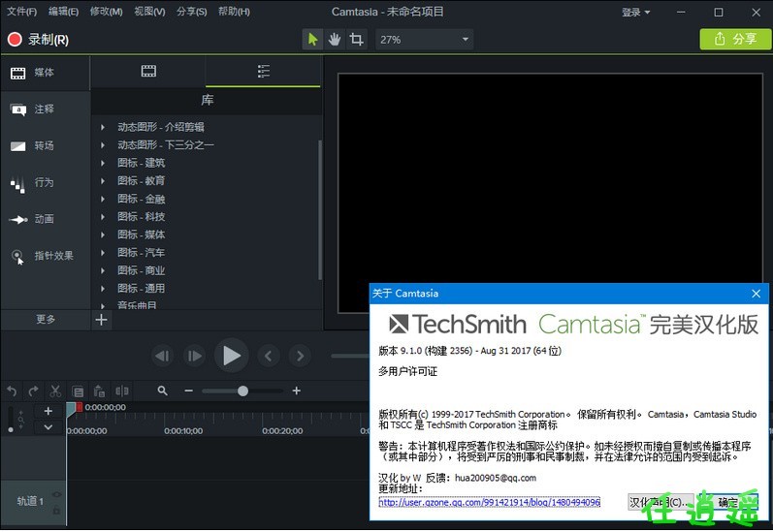The width and height of the screenshot is (773, 532).
Task: Expand 图标 - 科技 library folder
Action: pyautogui.click(x=103, y=217)
